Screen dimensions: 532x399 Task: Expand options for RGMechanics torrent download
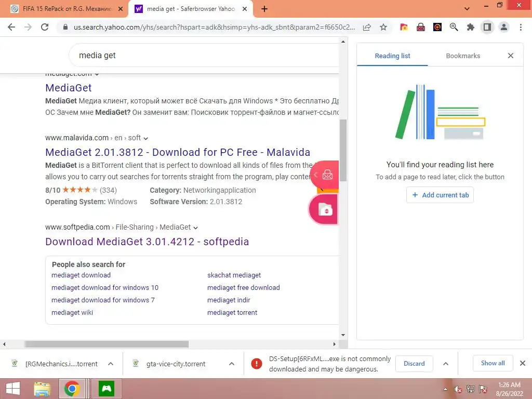(111, 364)
